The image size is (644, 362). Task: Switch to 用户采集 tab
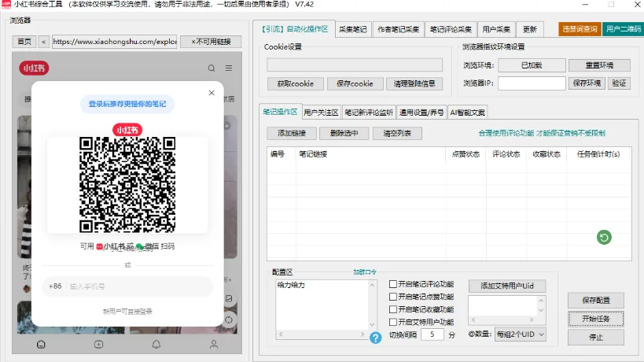point(496,29)
